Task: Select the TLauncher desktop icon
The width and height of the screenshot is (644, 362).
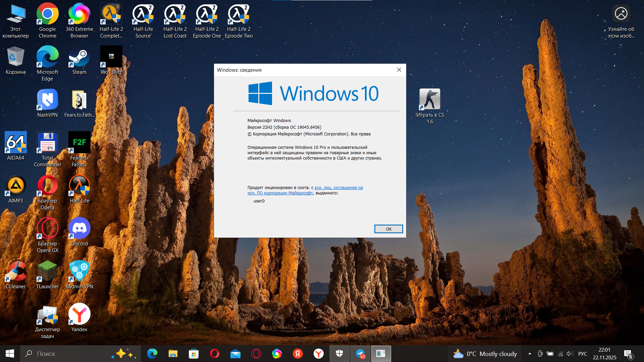Action: pyautogui.click(x=47, y=275)
